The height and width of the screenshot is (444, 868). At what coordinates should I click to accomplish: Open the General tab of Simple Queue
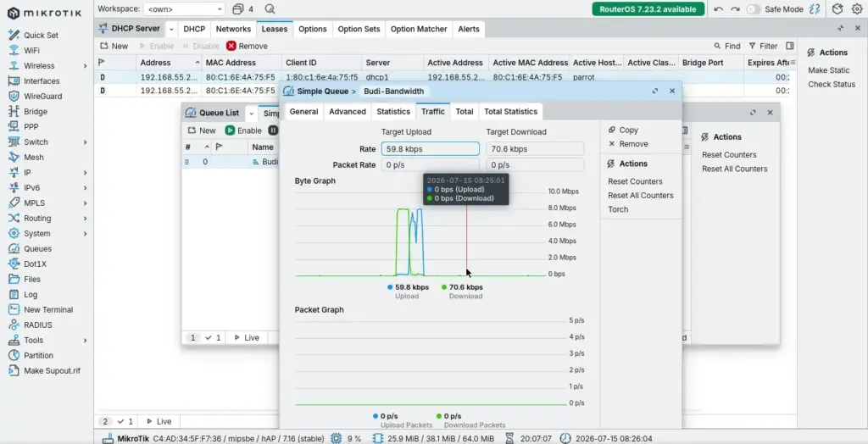(304, 111)
